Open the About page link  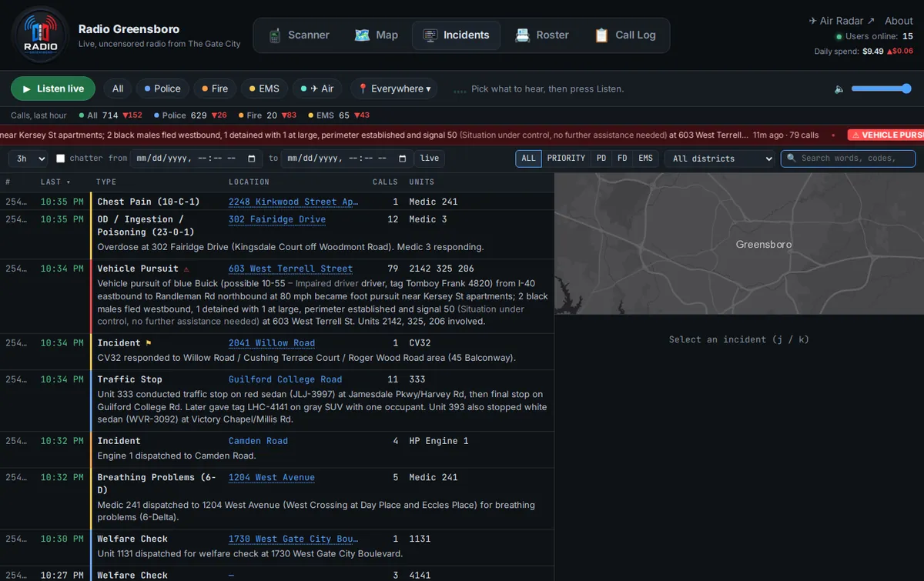click(x=899, y=21)
